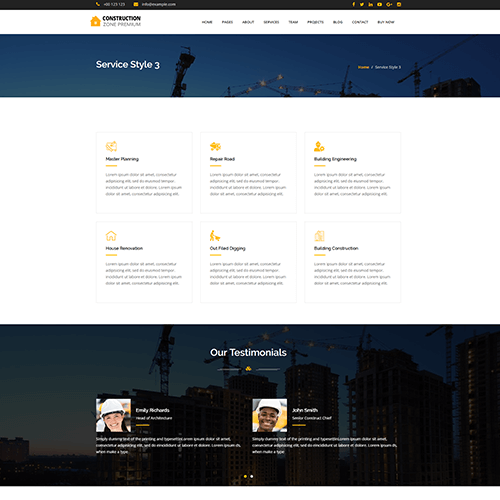Screen dimensions: 500x500
Task: Click the Buy Now link
Action: tap(386, 22)
